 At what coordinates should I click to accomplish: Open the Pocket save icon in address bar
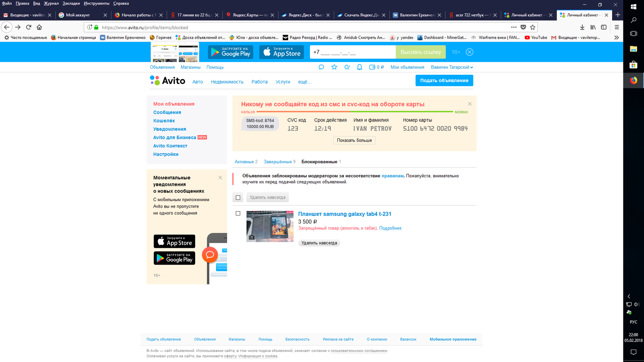coord(523,27)
